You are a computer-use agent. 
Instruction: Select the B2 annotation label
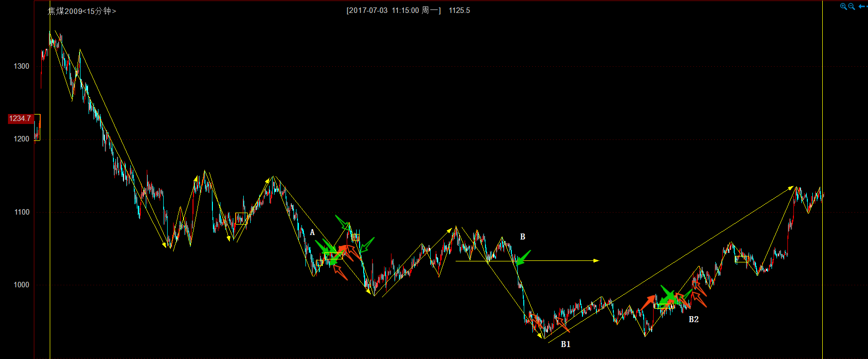click(x=693, y=319)
